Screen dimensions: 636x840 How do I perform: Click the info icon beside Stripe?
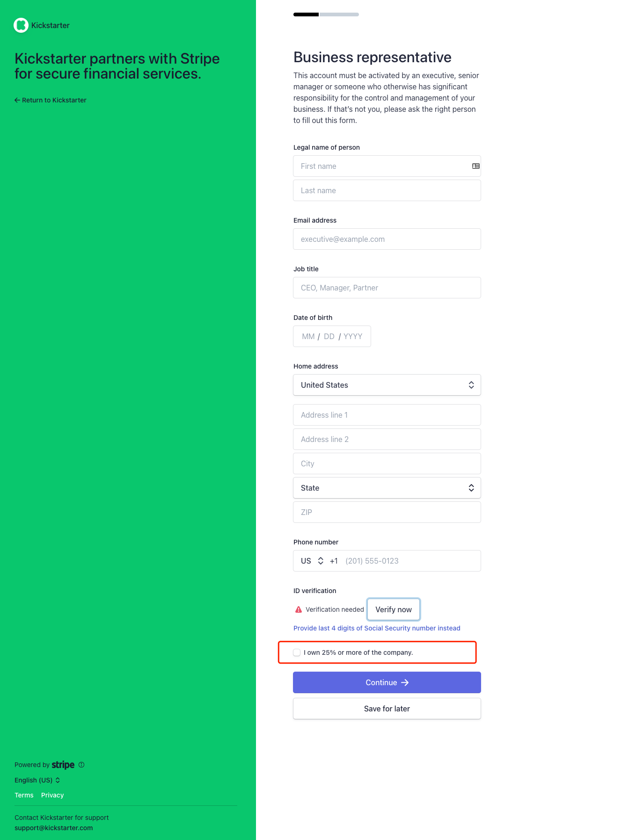[x=81, y=765]
